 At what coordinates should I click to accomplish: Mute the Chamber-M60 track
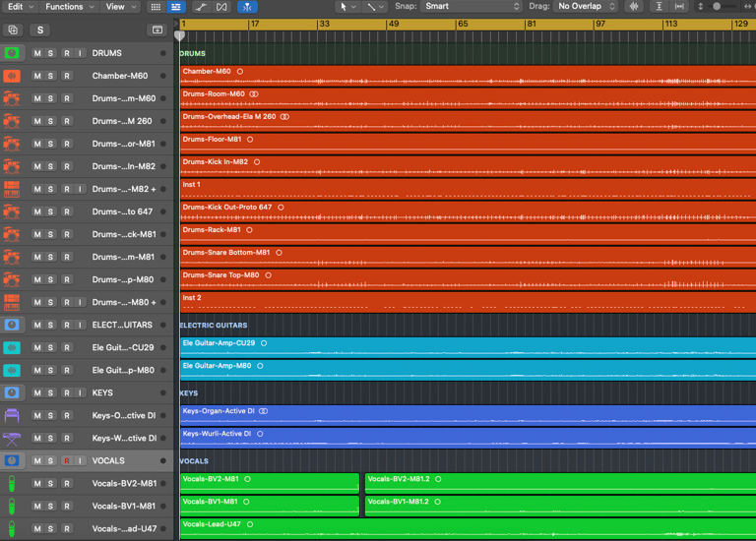[x=37, y=76]
